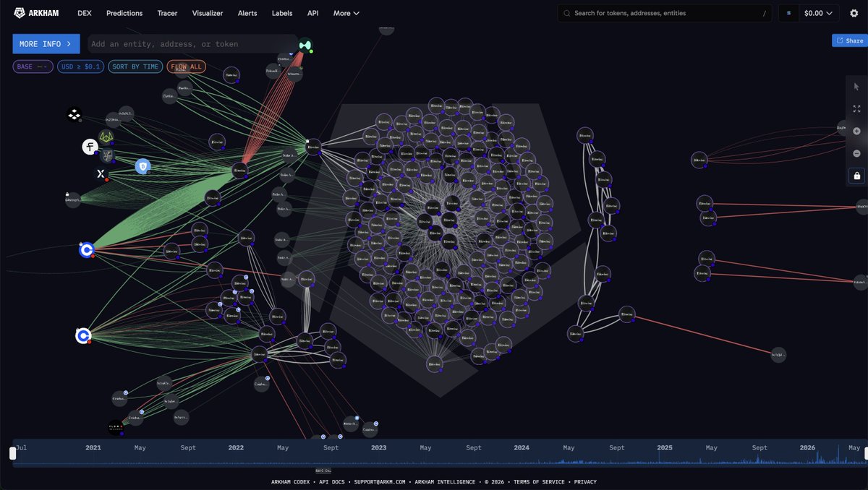Viewport: 868px width, 490px height.
Task: Click the hub node where red edges converge
Action: coord(241,171)
